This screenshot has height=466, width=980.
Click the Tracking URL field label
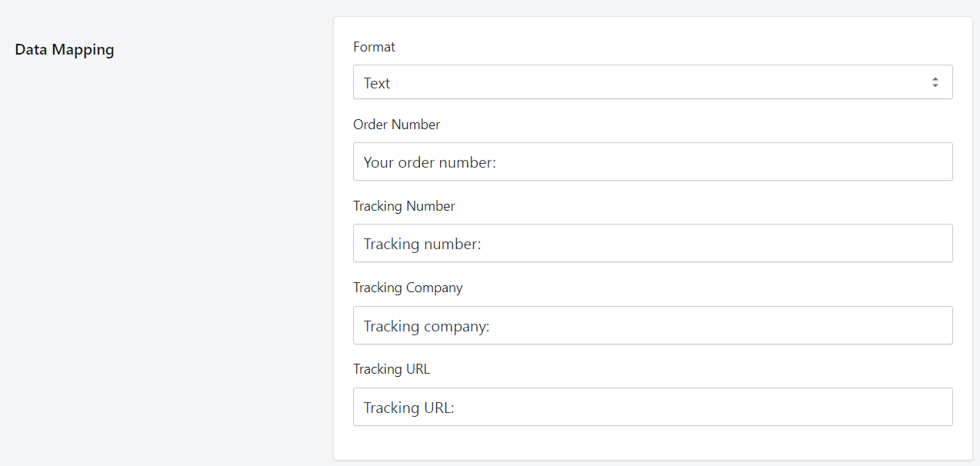pyautogui.click(x=391, y=369)
